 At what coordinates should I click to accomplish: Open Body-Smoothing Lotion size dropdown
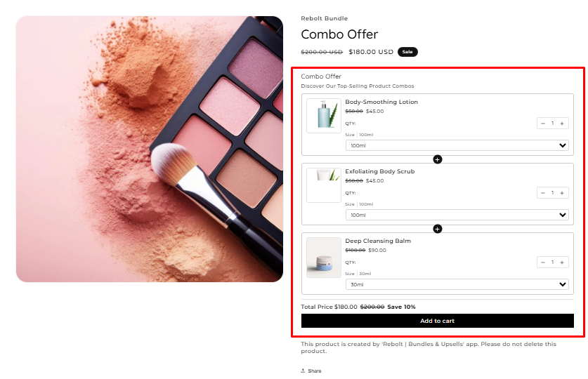pyautogui.click(x=457, y=145)
